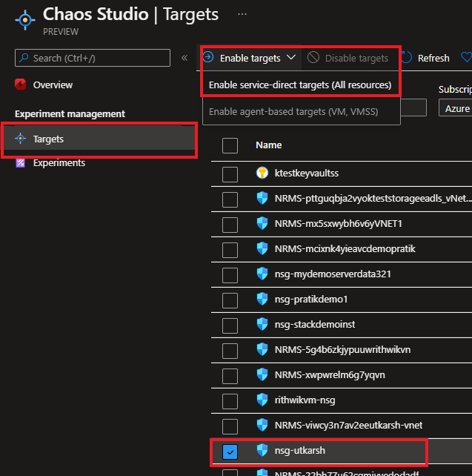This screenshot has width=472, height=476.
Task: Click the Enable targets arrow icon
Action: pyautogui.click(x=208, y=57)
